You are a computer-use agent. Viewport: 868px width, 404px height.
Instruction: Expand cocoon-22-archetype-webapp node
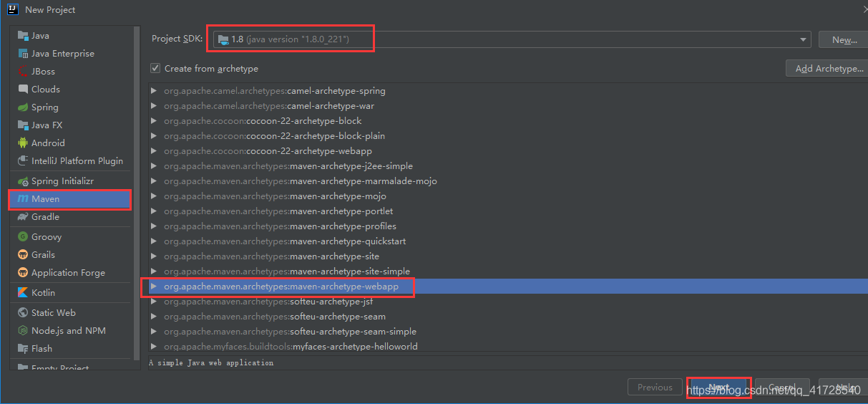point(154,151)
